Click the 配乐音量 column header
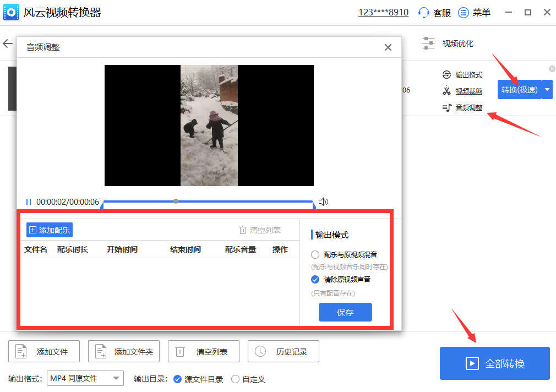Viewport: 556px width, 392px height. pos(241,249)
